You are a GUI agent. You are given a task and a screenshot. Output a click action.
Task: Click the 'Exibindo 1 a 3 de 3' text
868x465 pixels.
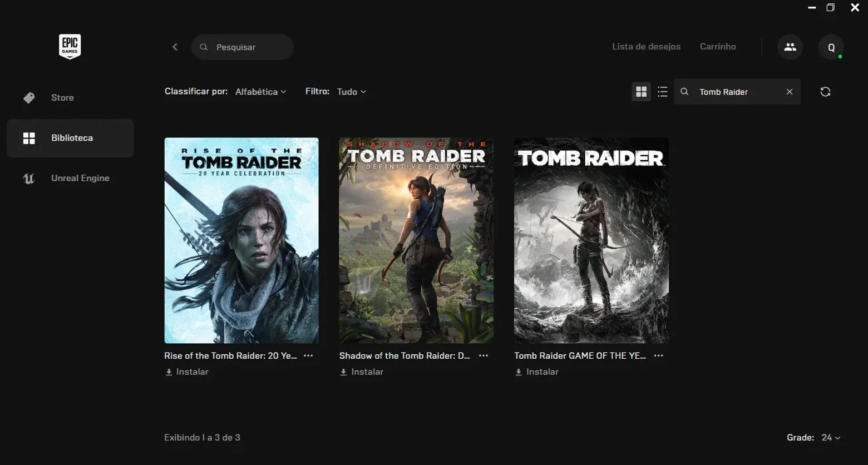[202, 438]
